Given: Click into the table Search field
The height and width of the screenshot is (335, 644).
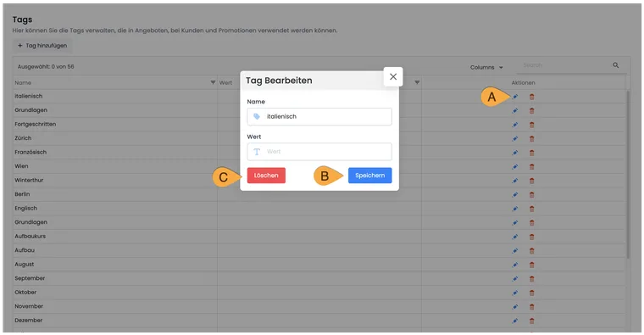Looking at the screenshot, I should pos(566,65).
